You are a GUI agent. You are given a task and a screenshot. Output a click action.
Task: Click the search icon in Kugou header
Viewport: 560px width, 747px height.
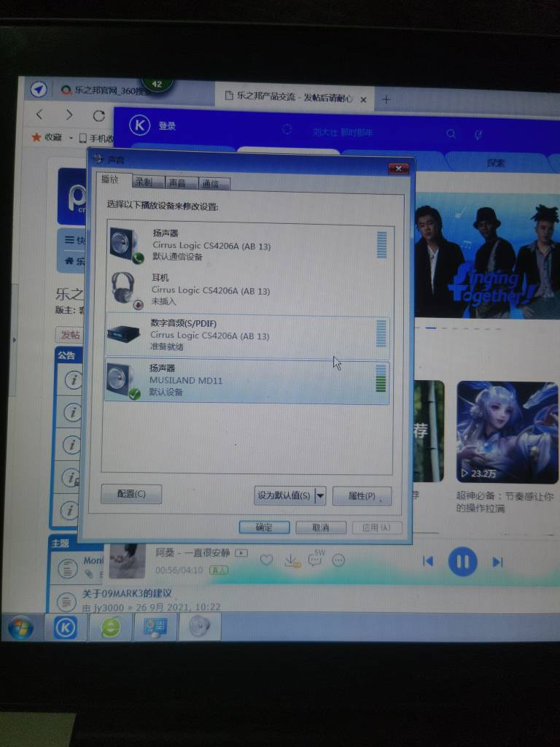click(451, 133)
